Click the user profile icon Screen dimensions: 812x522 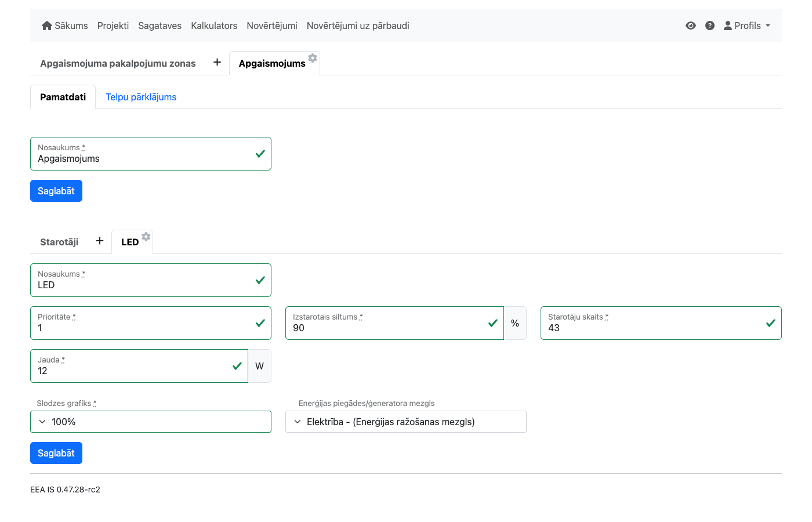coord(727,26)
